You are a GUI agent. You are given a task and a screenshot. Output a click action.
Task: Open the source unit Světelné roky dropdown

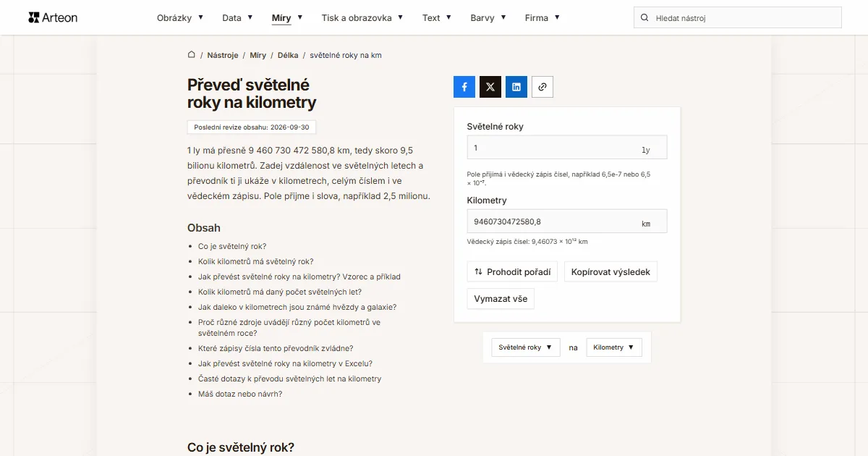[526, 347]
